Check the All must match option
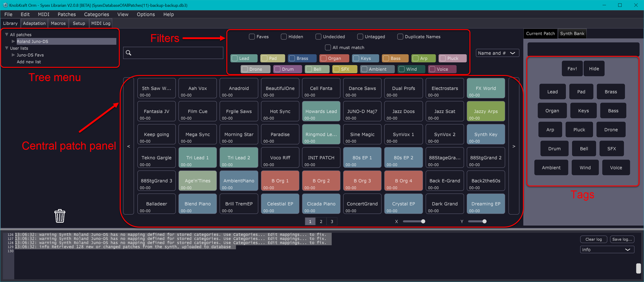Viewport: 644px width, 282px height. 328,47
